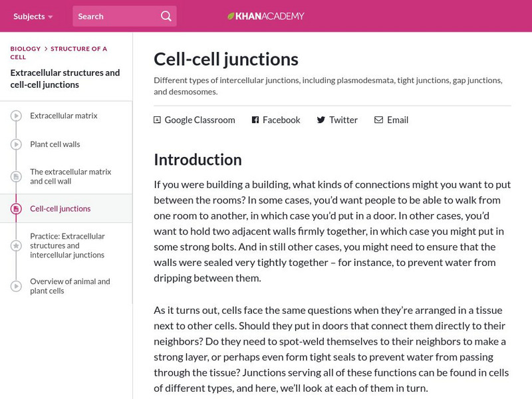Click the Facebook share icon
The width and height of the screenshot is (532, 399).
255,120
